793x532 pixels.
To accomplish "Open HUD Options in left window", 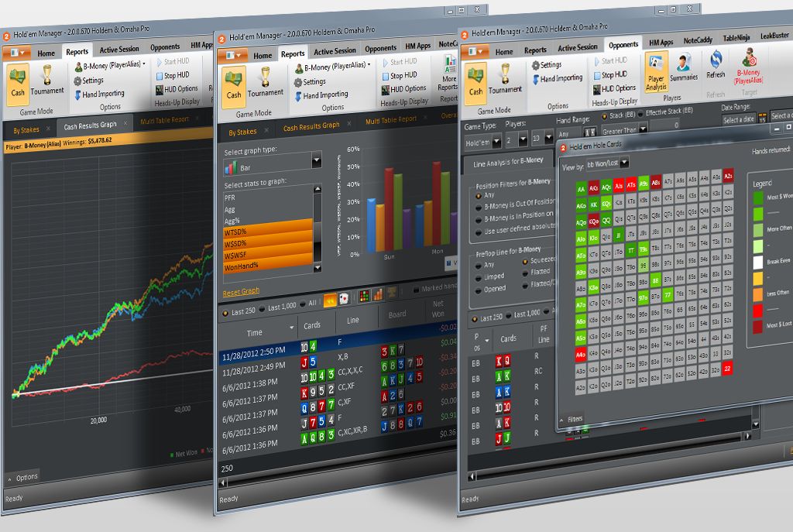I will [177, 89].
